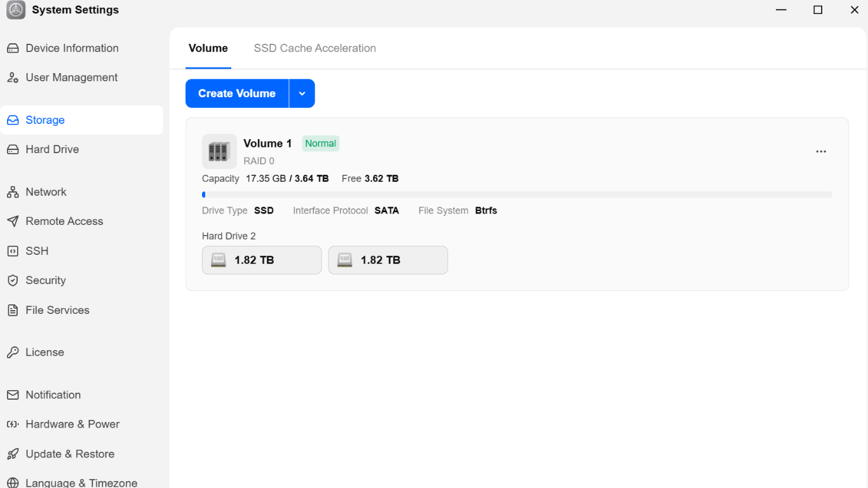Open License page
The image size is (868, 488).
[x=81, y=352]
